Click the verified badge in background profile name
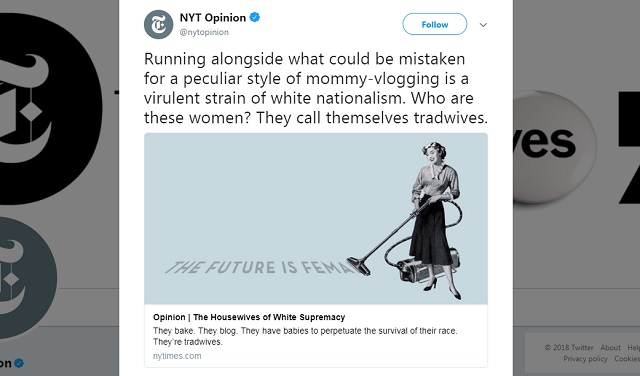This screenshot has width=640, height=376. [19, 363]
